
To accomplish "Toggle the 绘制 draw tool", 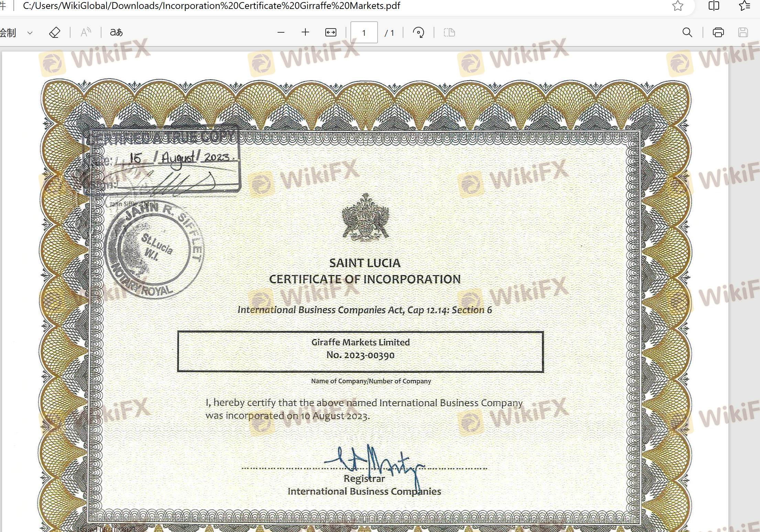I will coord(8,33).
